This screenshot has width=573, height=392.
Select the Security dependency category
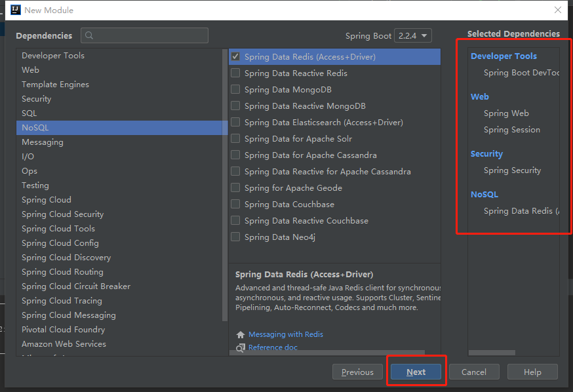coord(36,98)
